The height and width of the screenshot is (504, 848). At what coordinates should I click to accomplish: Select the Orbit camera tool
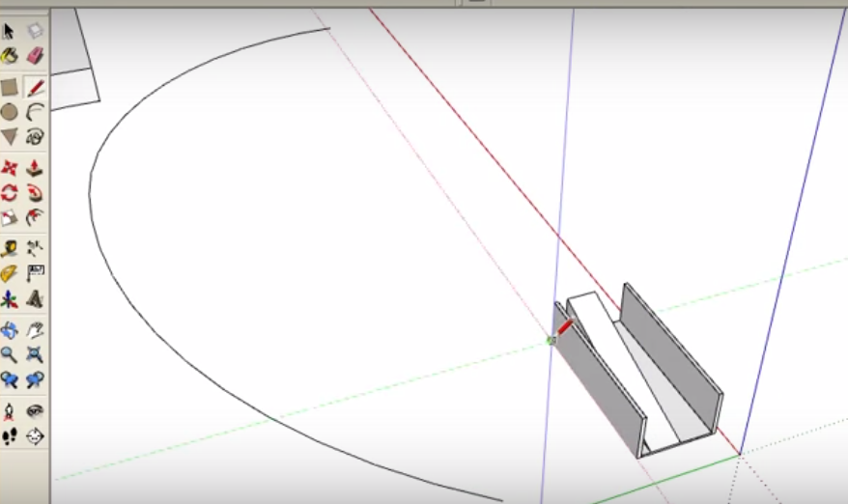point(10,330)
